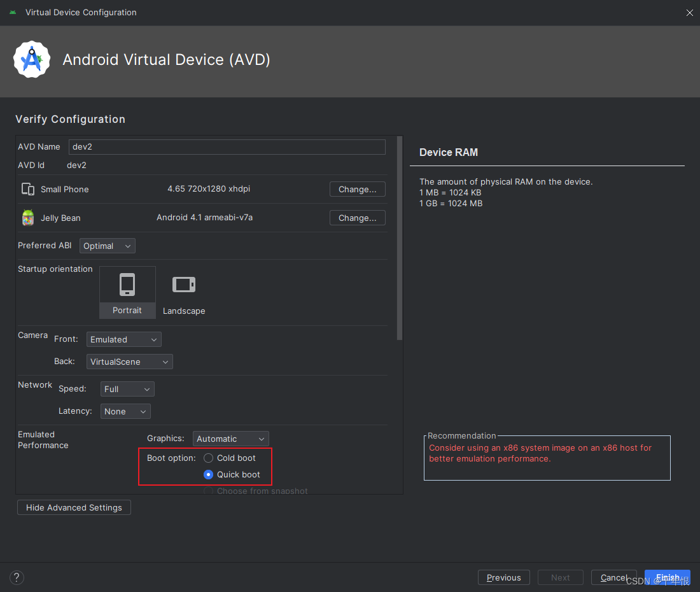Open the Network Speed Full dropdown
The width and height of the screenshot is (700, 592).
click(x=127, y=390)
